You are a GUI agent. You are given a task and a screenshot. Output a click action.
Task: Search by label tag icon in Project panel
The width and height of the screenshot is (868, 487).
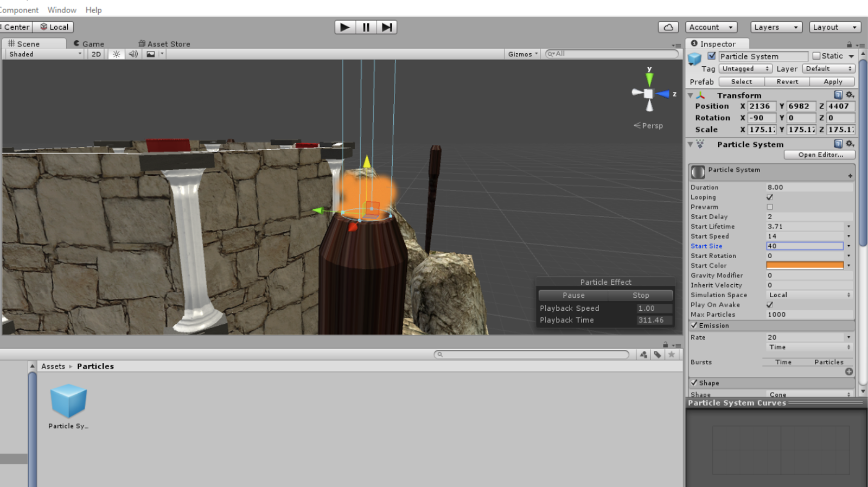658,355
